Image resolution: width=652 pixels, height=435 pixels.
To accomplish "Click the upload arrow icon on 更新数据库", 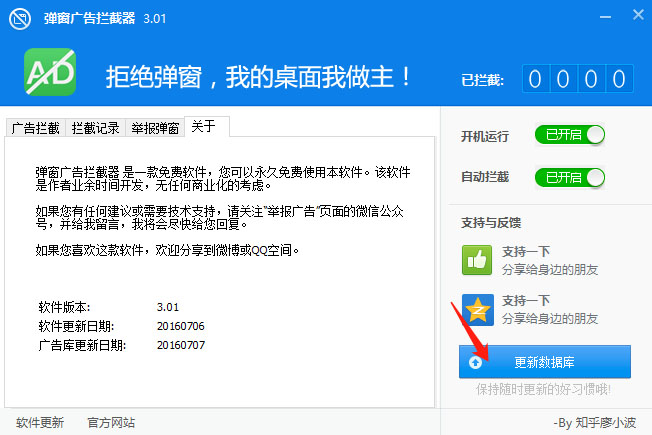I will pos(475,362).
